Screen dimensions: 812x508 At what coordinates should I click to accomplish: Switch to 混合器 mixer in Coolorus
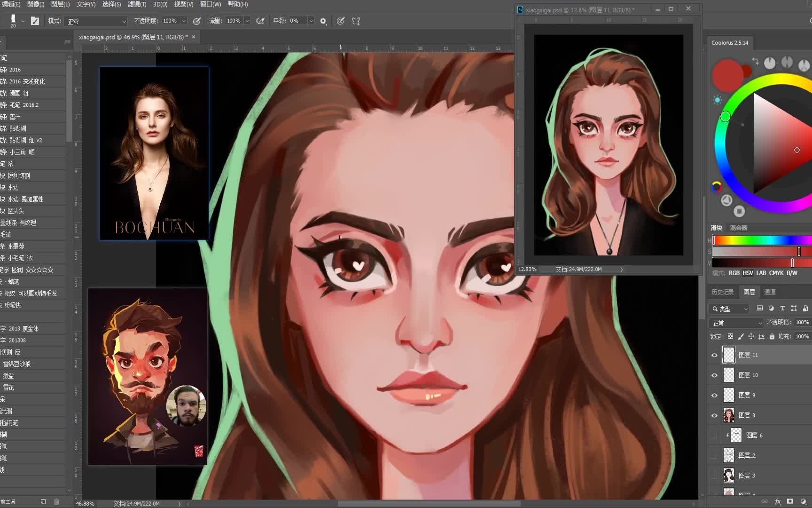pos(738,228)
